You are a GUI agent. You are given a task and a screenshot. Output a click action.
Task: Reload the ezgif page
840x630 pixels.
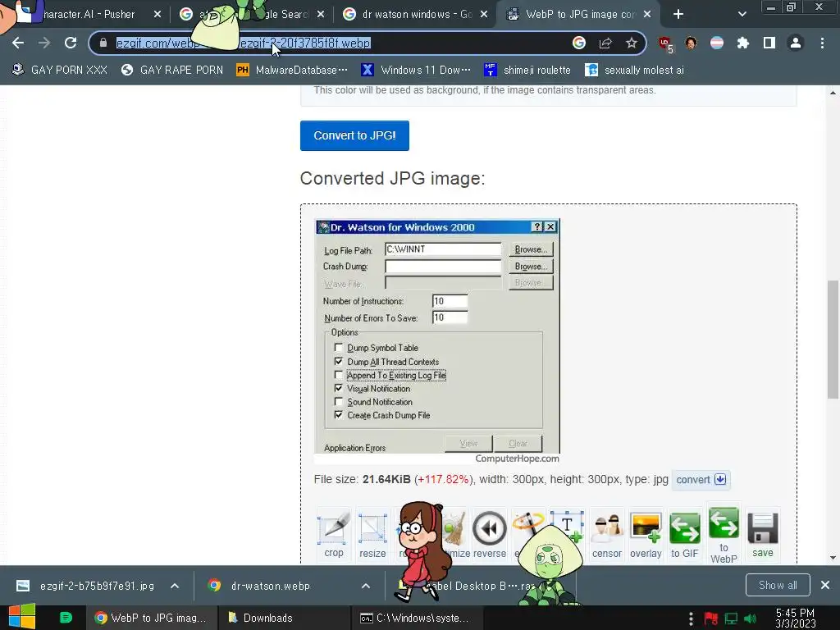point(71,43)
